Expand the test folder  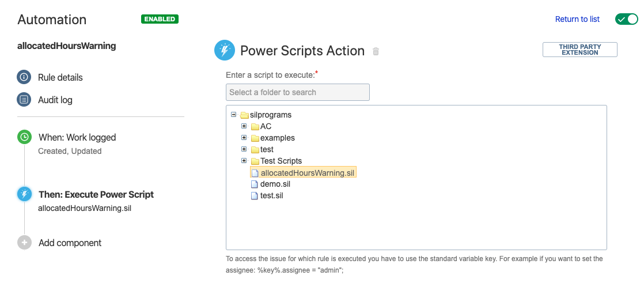244,149
